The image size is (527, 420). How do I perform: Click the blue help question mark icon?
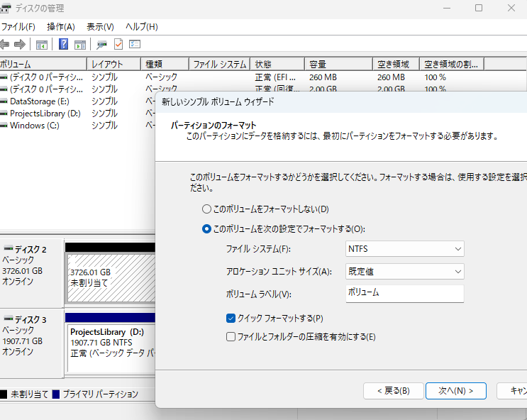64,44
